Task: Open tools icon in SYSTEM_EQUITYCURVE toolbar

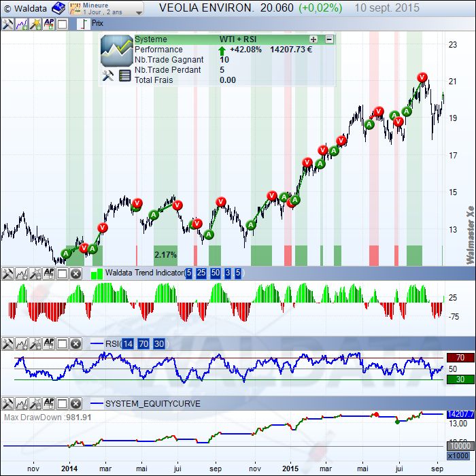Action: (x=7, y=404)
